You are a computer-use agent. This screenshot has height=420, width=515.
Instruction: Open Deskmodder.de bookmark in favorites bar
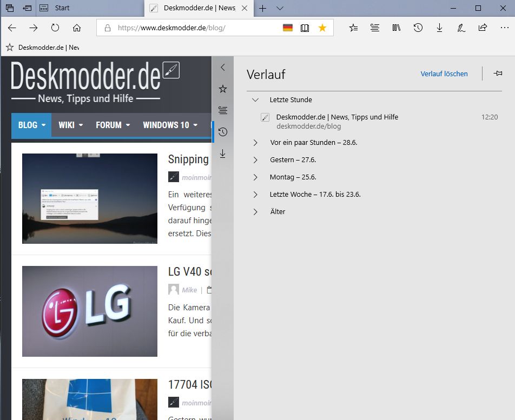pyautogui.click(x=43, y=48)
